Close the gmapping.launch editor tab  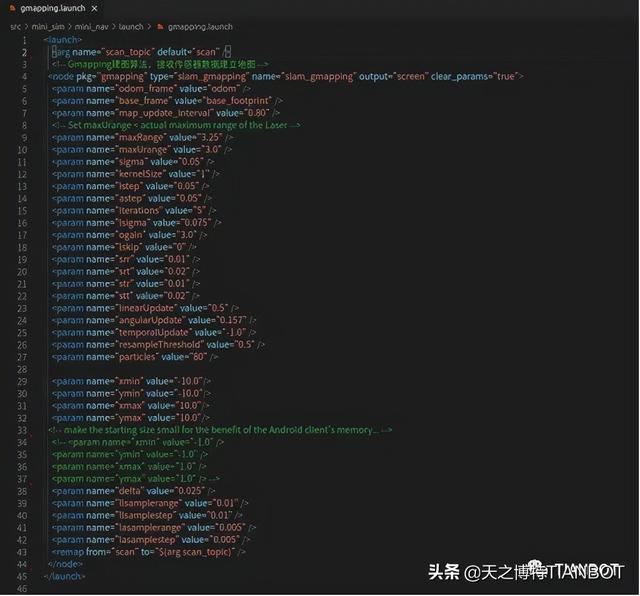click(x=95, y=7)
